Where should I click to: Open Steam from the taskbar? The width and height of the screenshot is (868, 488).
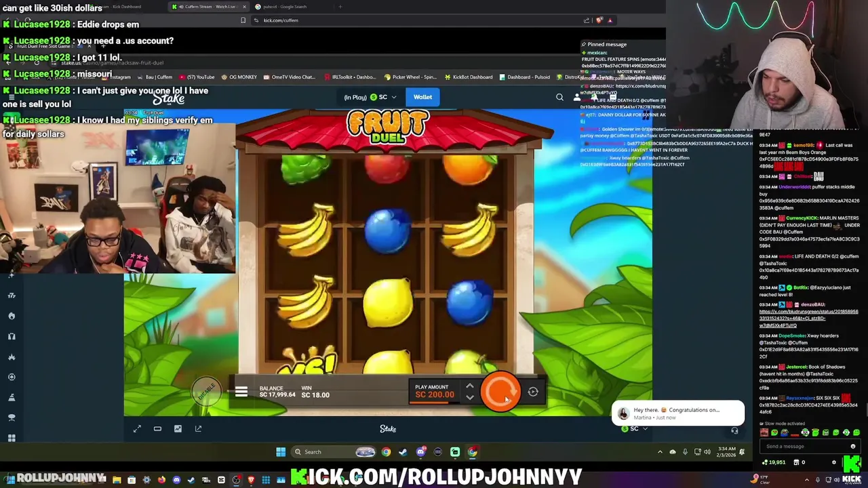tap(403, 452)
